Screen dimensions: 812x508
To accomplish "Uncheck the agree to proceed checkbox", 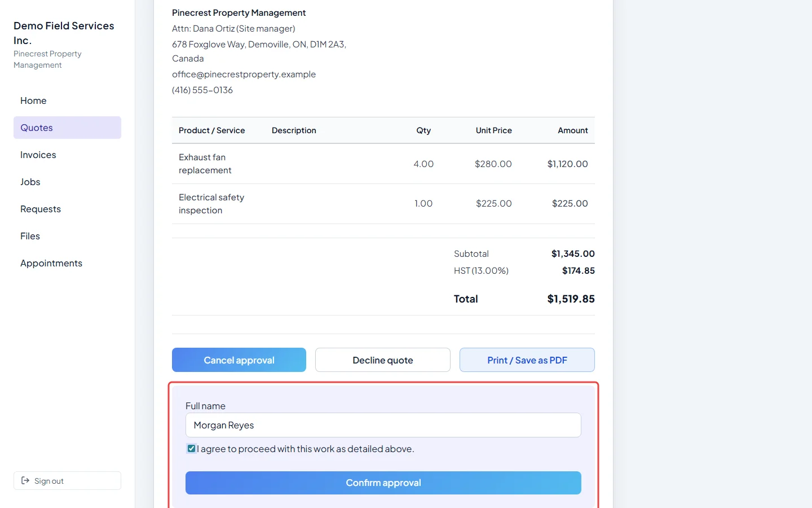I will 191,449.
